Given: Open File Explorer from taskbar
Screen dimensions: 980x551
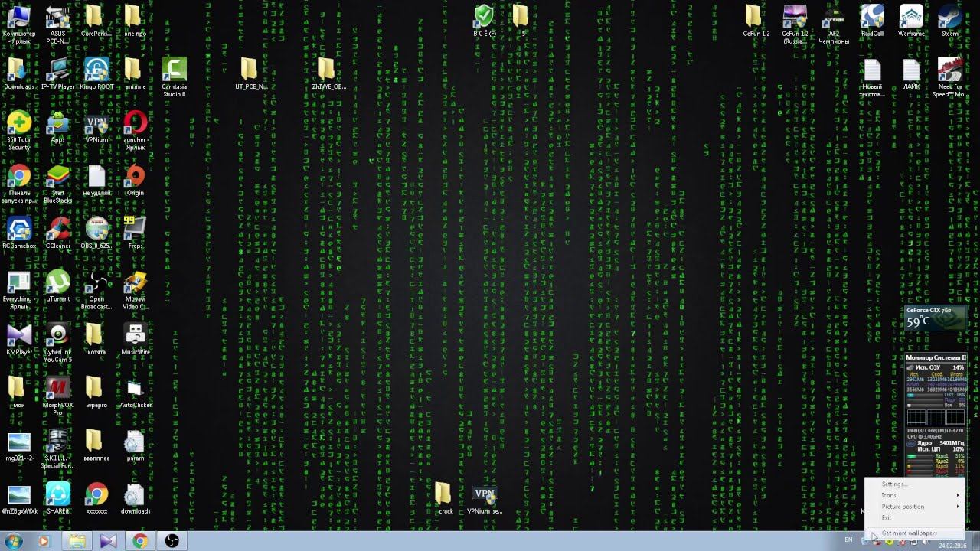Looking at the screenshot, I should point(76,541).
